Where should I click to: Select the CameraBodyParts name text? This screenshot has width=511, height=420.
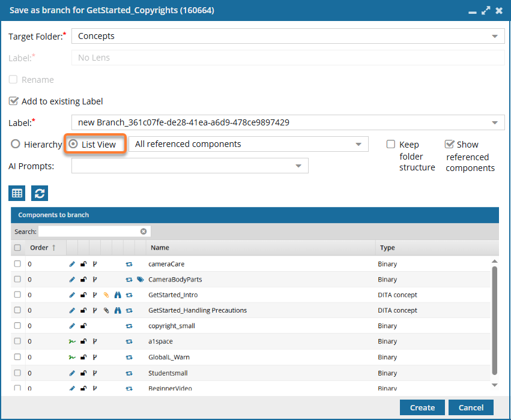tap(175, 280)
